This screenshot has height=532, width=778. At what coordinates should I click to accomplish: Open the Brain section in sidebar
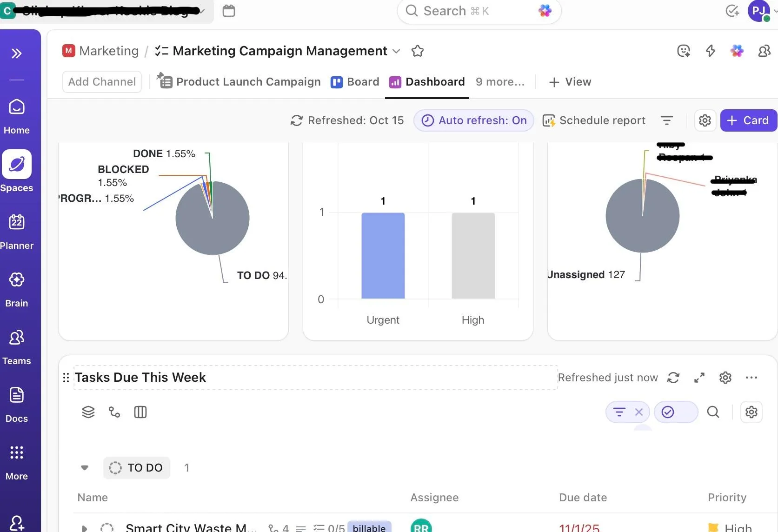coord(17,289)
